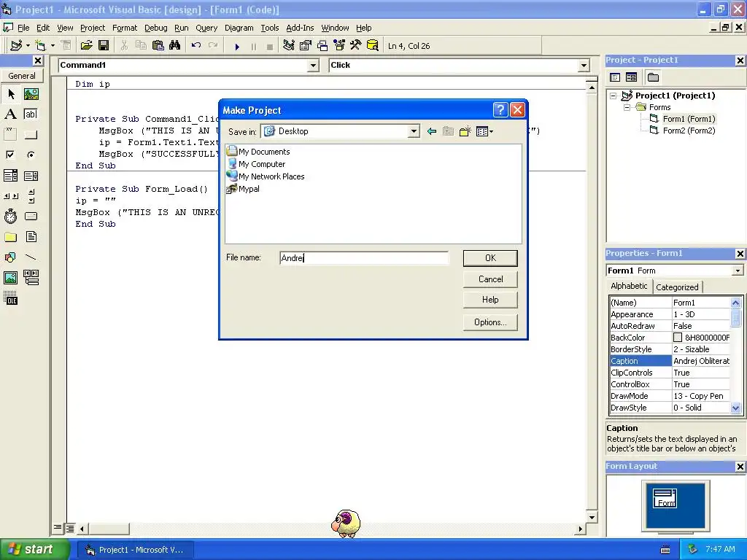Click the Help button in dialog

(x=490, y=300)
